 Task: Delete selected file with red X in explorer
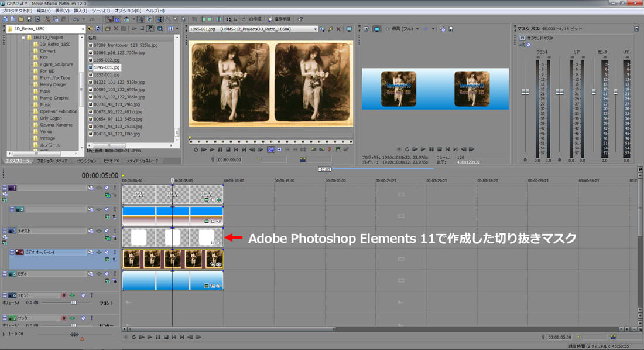tap(116, 29)
